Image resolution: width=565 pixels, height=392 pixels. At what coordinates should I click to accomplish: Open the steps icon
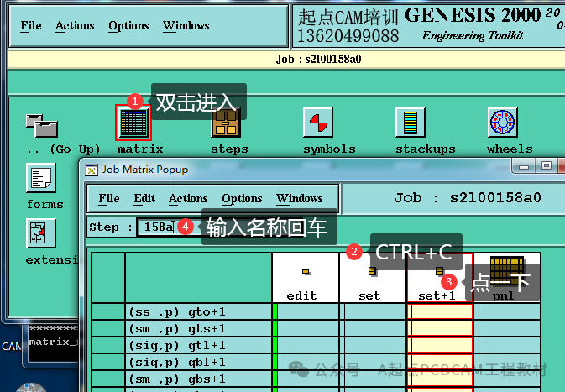click(x=226, y=123)
